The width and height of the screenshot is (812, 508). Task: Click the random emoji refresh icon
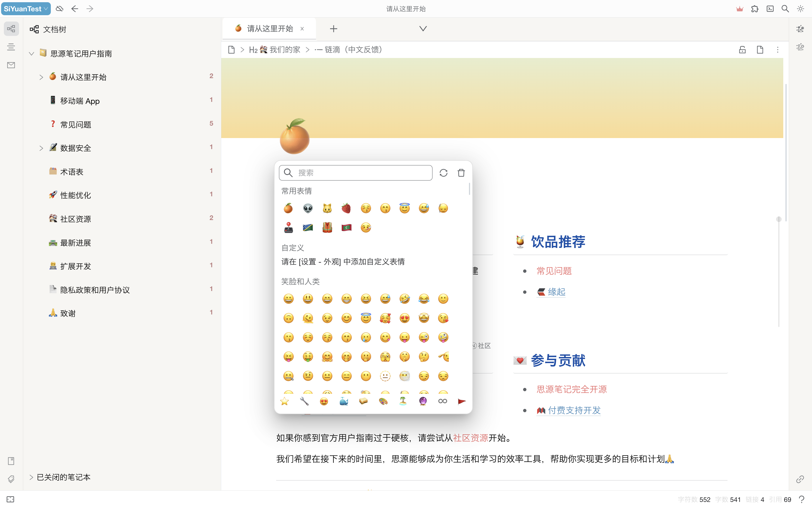(443, 173)
